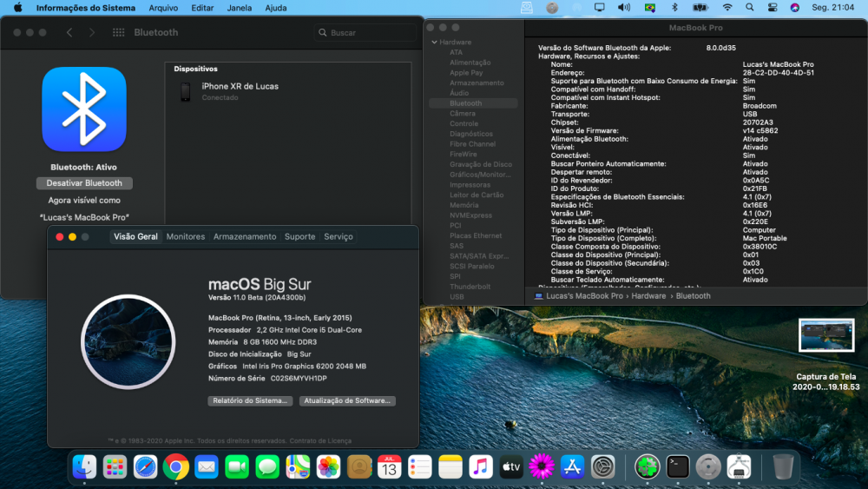Viewport: 868px width, 489px height.
Task: Switch to the Serviço tab
Action: [x=339, y=236]
